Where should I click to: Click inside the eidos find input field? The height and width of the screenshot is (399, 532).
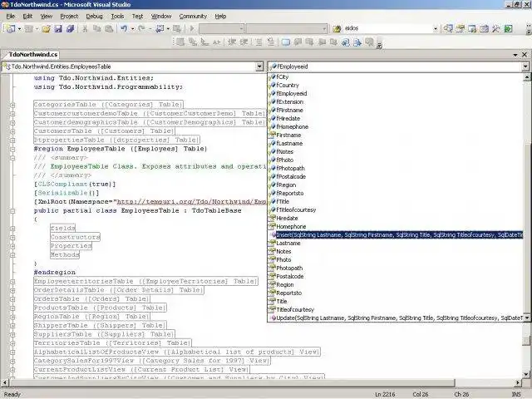pyautogui.click(x=387, y=28)
